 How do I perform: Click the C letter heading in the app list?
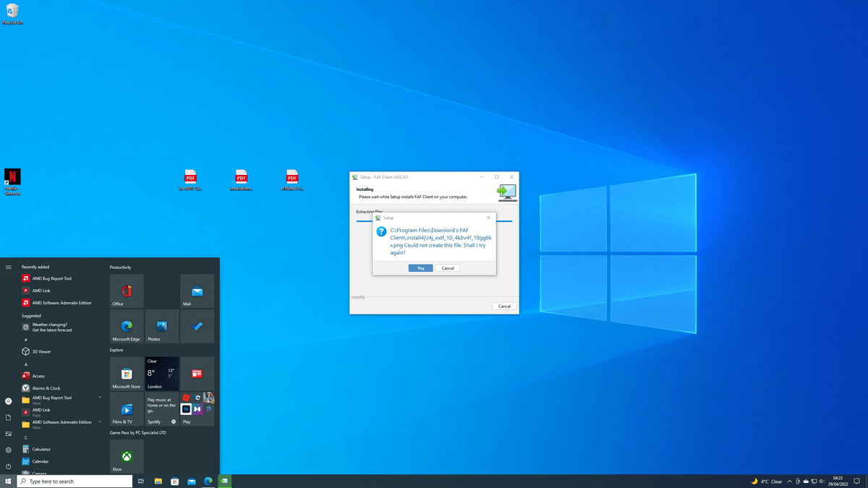[26, 437]
